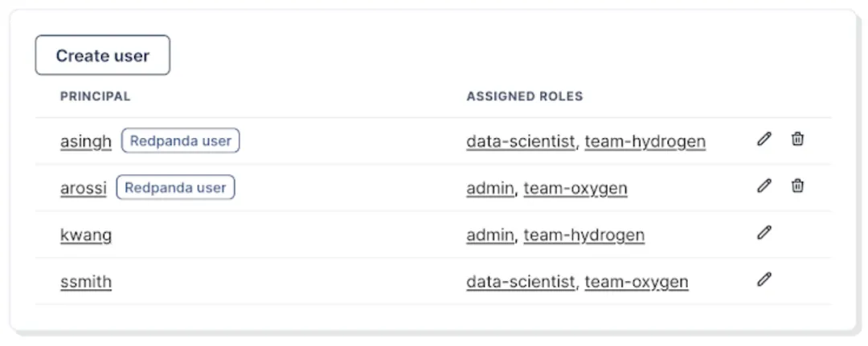
Task: Go to arossi's team-oxygen role
Action: pos(575,189)
